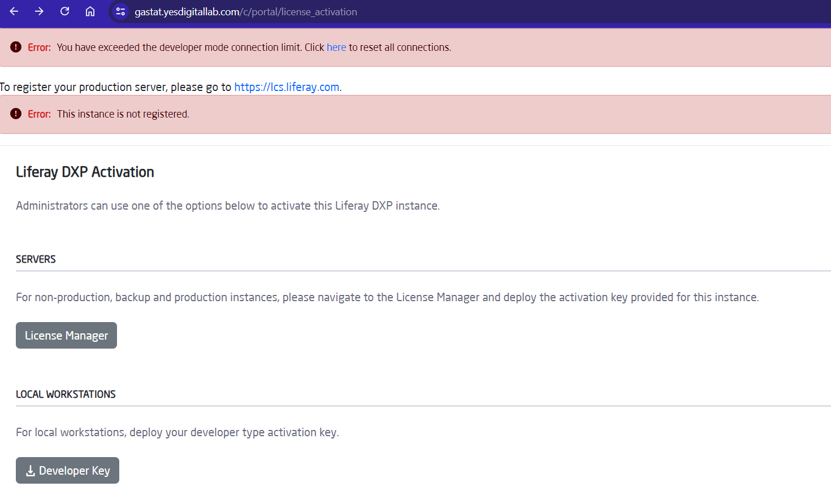Click the 'Administrators can use one of the options' text

[228, 206]
